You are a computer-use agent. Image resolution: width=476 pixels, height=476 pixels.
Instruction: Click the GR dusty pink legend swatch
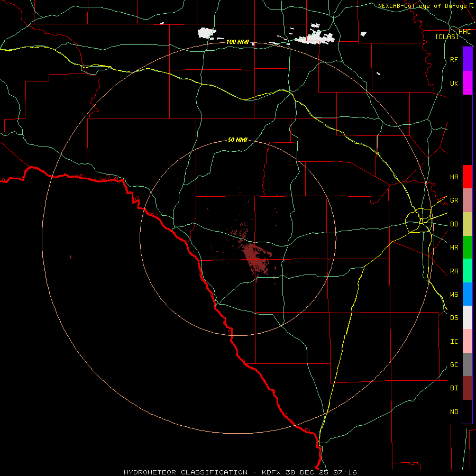tap(467, 200)
